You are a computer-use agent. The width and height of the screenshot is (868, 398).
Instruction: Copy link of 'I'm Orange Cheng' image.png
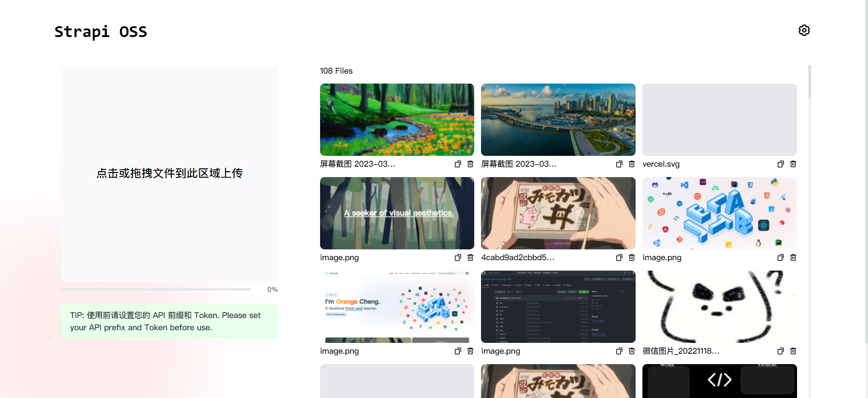pos(458,351)
